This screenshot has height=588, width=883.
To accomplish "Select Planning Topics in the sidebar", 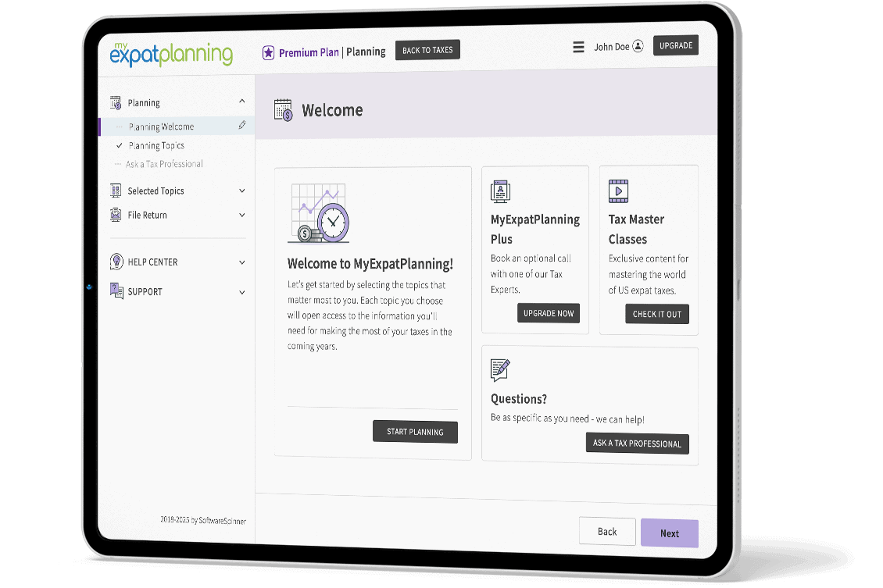I will click(156, 146).
